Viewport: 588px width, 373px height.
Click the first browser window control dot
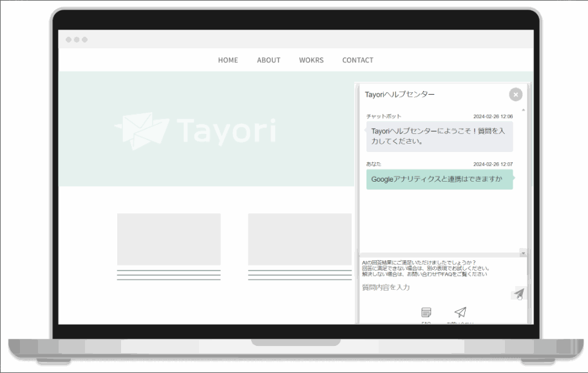click(x=68, y=40)
